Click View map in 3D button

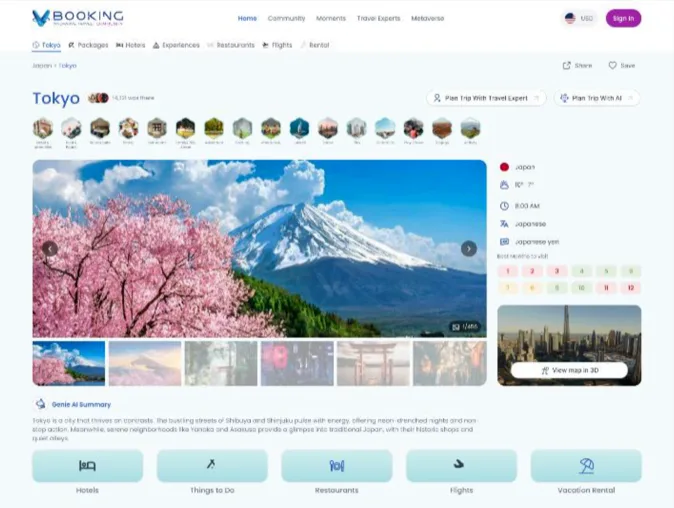tap(569, 370)
